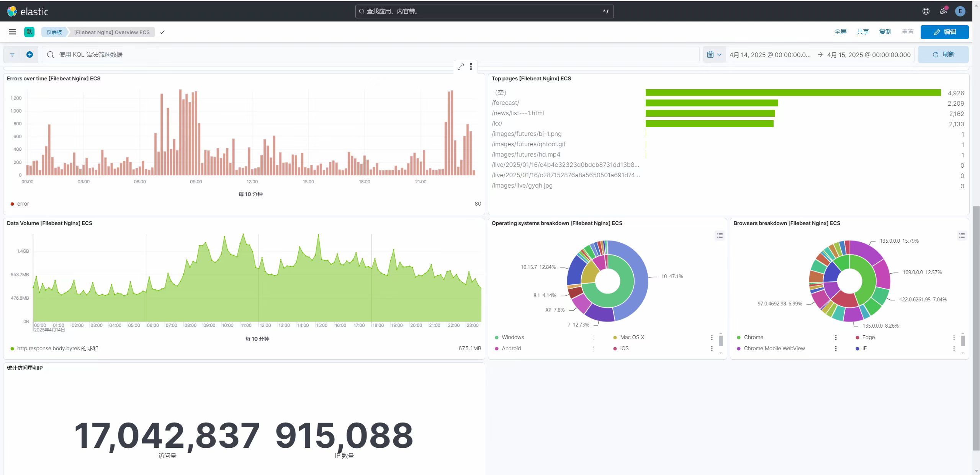The image size is (980, 475).
Task: Toggle legend on Operating systems chart
Action: tap(720, 235)
